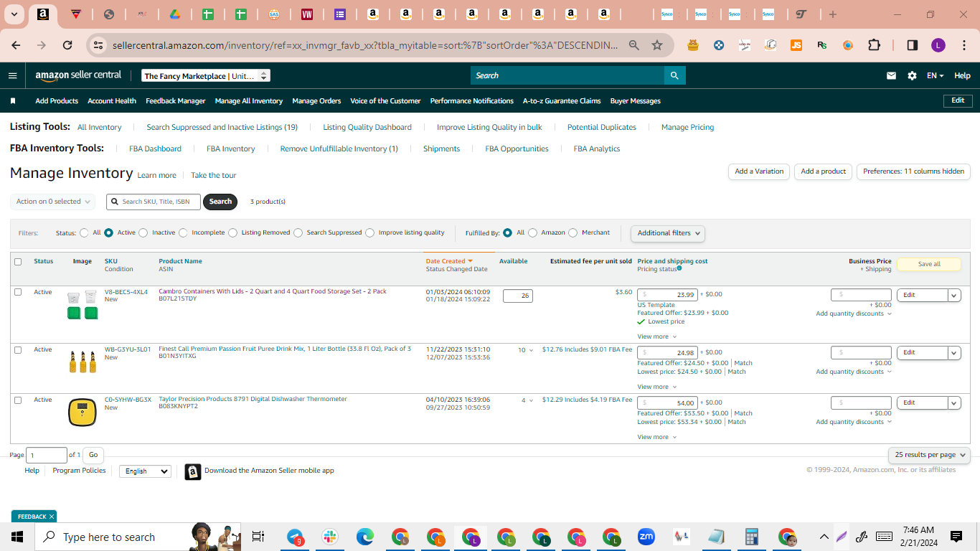Open Voice of the Customer
This screenshot has width=980, height=551.
[385, 101]
